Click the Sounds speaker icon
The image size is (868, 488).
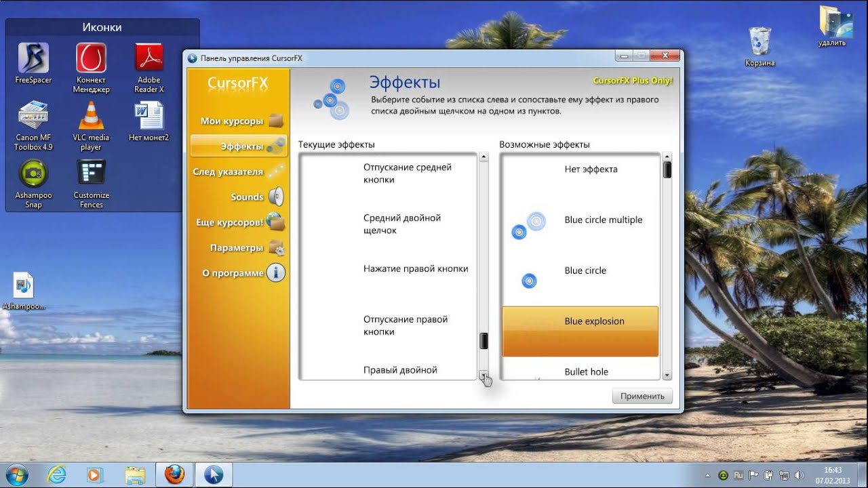click(x=276, y=197)
